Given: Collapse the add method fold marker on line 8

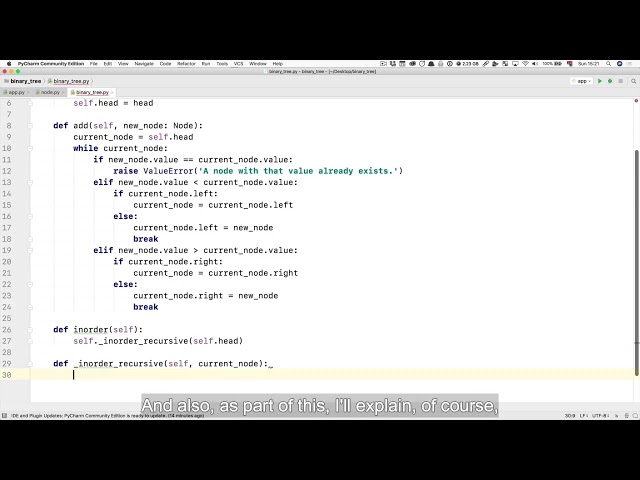Looking at the screenshot, I should point(30,126).
